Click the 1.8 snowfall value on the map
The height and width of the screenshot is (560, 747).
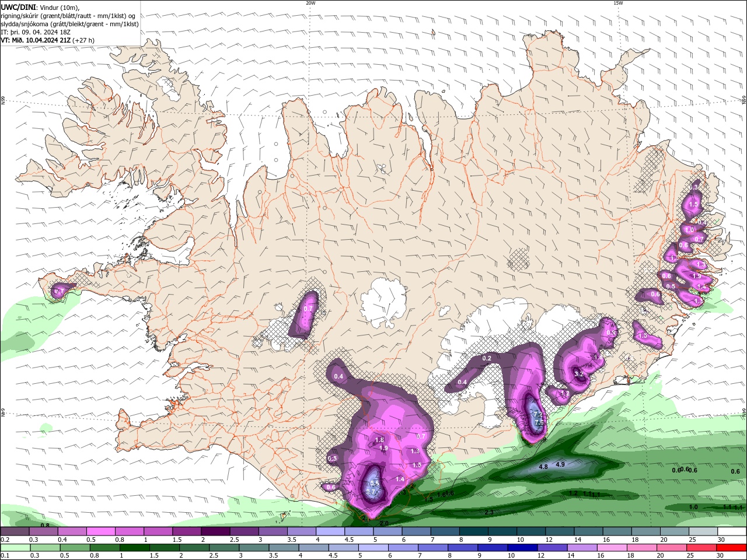pos(379,440)
